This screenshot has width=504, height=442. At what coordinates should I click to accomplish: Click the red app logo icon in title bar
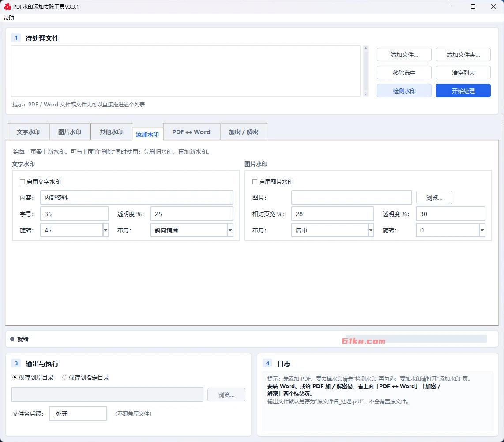coord(8,7)
